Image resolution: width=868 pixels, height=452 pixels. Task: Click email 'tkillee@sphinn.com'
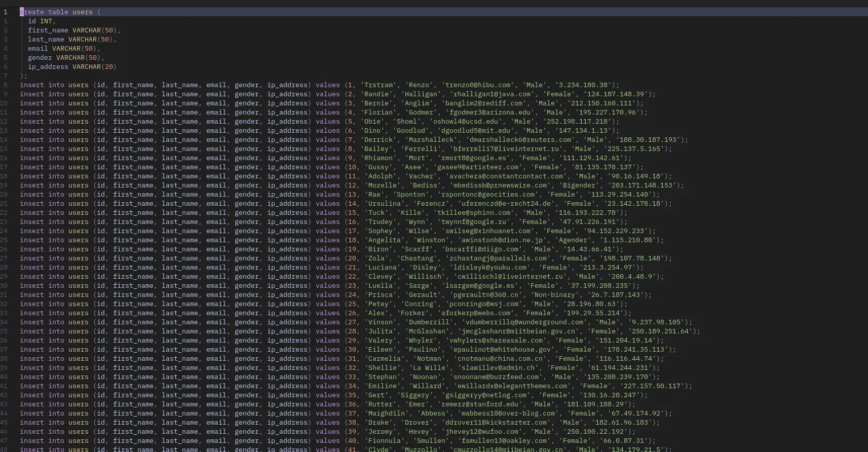point(474,212)
